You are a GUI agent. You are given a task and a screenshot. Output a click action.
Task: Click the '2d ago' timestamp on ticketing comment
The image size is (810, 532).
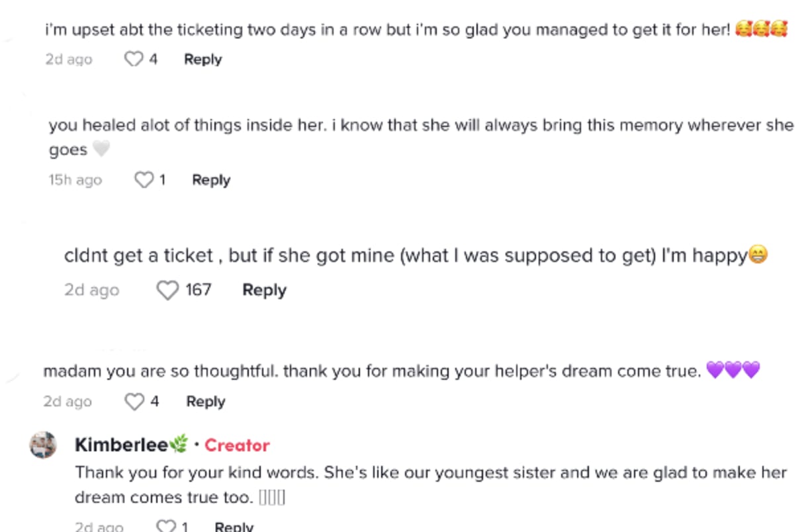click(69, 60)
